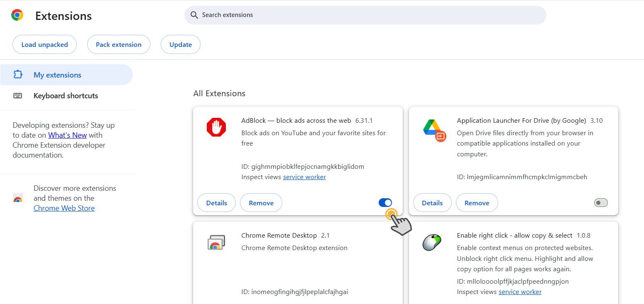Click the Load unpacked button
This screenshot has width=644, height=304.
pos(44,44)
